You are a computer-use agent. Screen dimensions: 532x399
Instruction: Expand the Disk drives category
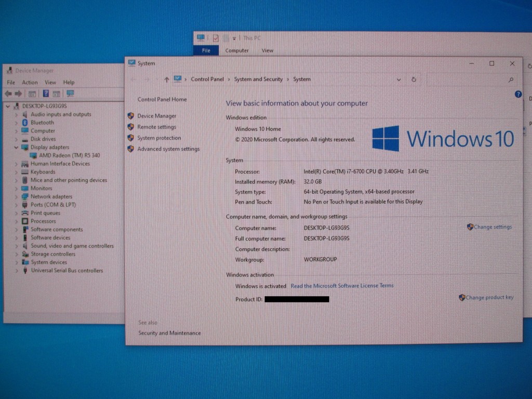(x=16, y=139)
